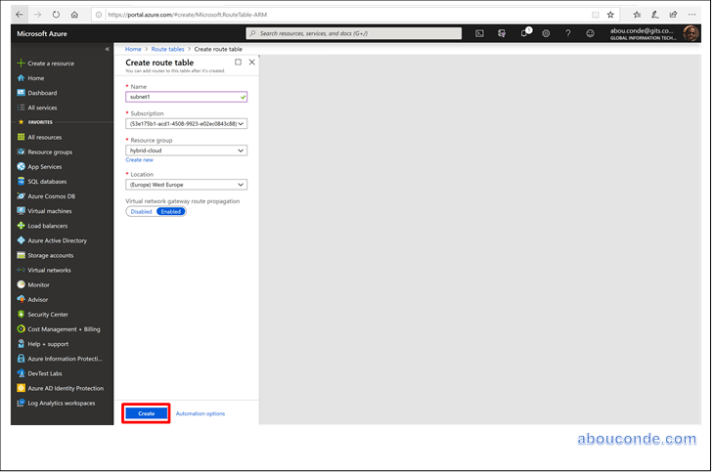Navigate to Route tables breadcrumb
Image resolution: width=714 pixels, height=472 pixels.
coord(166,49)
